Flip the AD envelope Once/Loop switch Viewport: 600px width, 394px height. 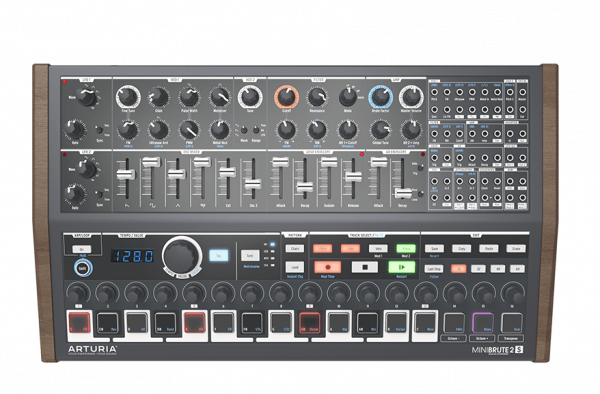click(421, 194)
